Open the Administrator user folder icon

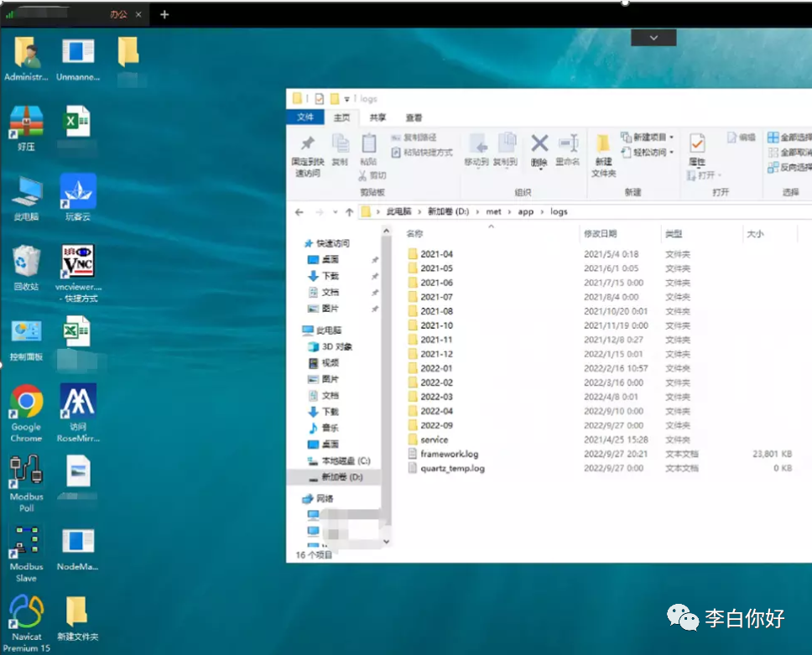(x=26, y=59)
